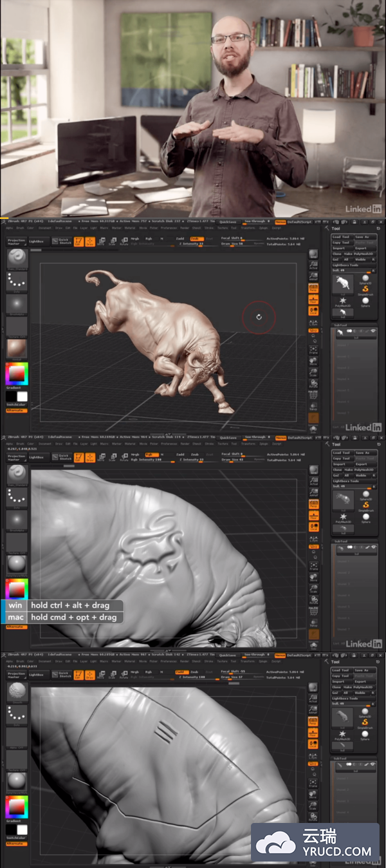The height and width of the screenshot is (868, 386).
Task: Select the Sphere3D tool in the full-bull frame
Action: [x=365, y=279]
